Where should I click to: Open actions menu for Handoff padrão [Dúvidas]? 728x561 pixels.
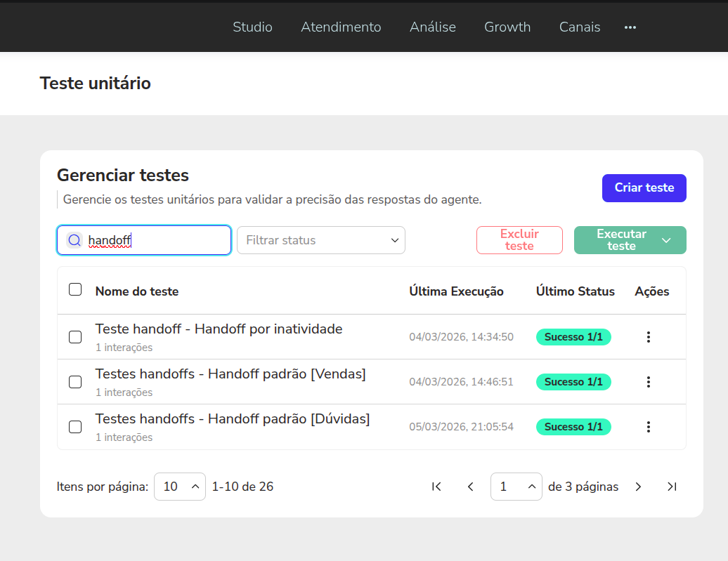pos(648,427)
